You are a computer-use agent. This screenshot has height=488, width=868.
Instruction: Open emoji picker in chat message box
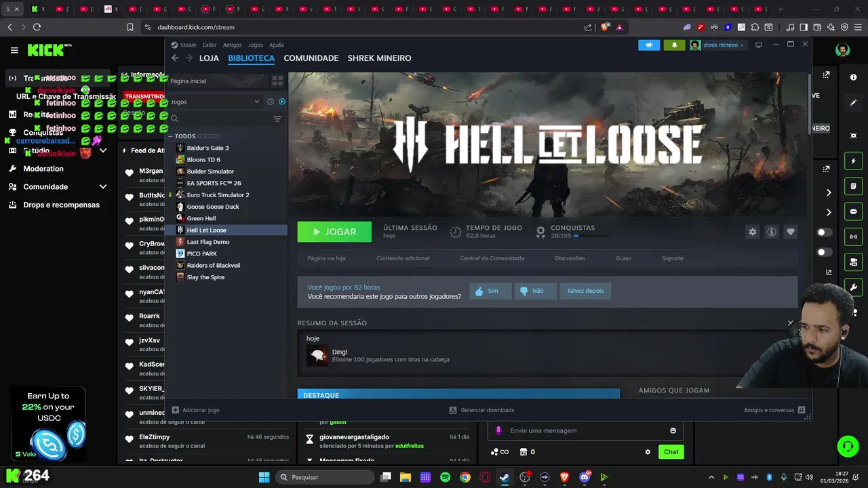coord(673,430)
